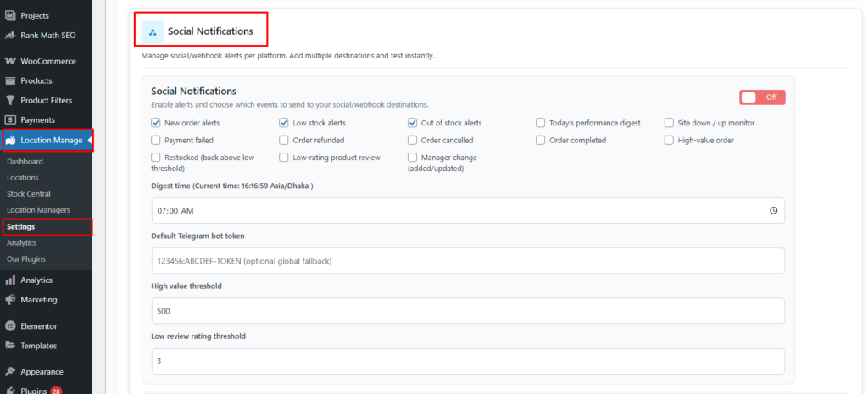Collapse the Location Manage menu arrow
Image resolution: width=868 pixels, height=394 pixels.
coord(89,140)
